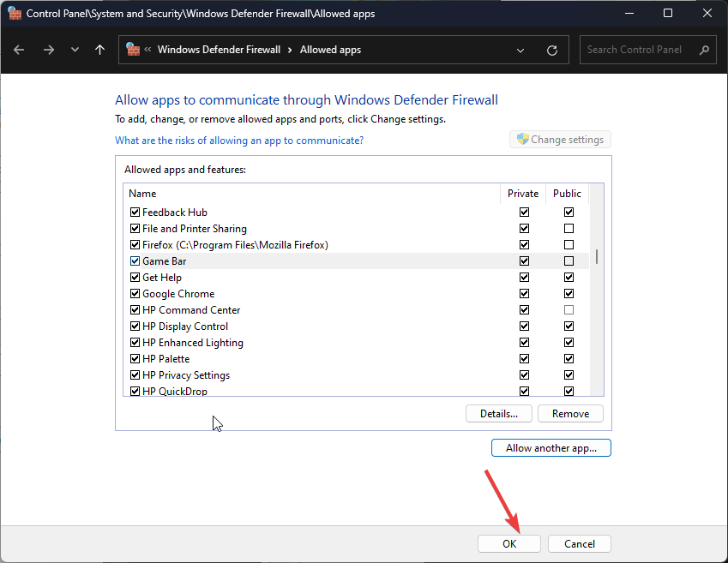Confirm changes with OK
This screenshot has width=728, height=563.
point(509,543)
